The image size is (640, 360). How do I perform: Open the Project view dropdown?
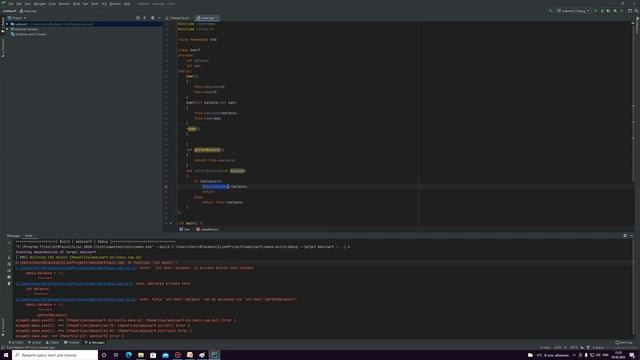(17, 18)
